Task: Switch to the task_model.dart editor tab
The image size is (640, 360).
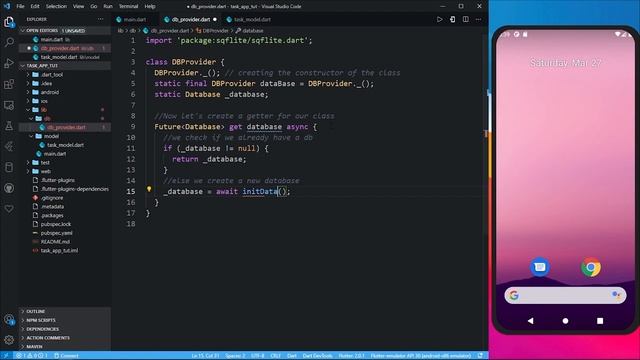Action: [x=252, y=19]
